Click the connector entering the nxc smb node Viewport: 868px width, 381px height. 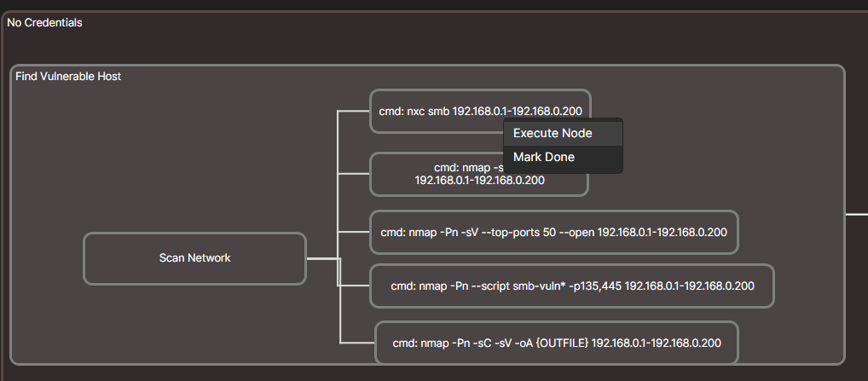pyautogui.click(x=354, y=111)
